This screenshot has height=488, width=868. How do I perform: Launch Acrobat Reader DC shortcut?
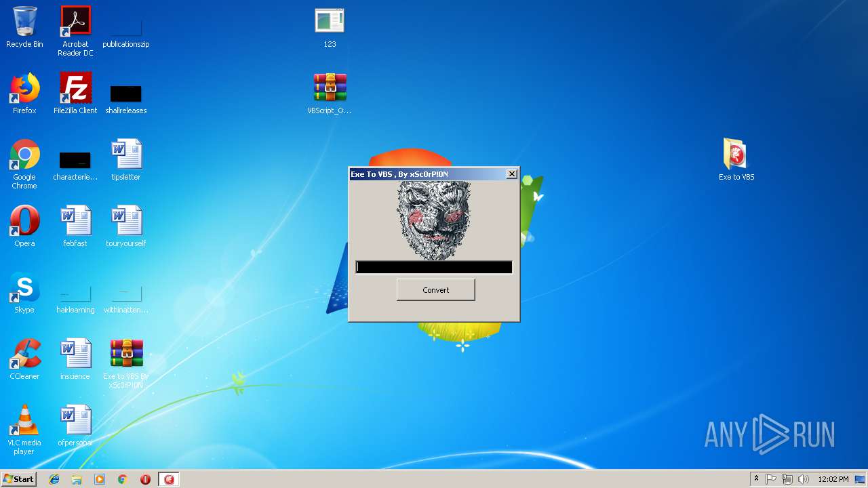coord(75,30)
